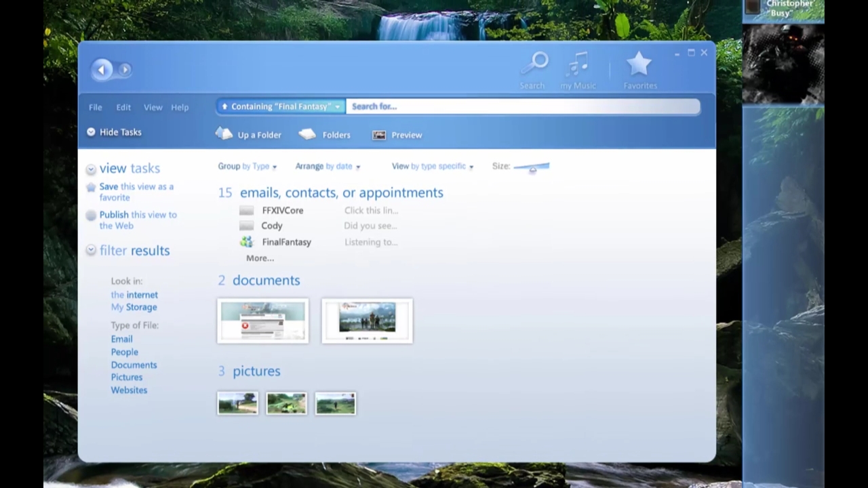
Task: Open the second picture thumbnail
Action: click(x=287, y=403)
